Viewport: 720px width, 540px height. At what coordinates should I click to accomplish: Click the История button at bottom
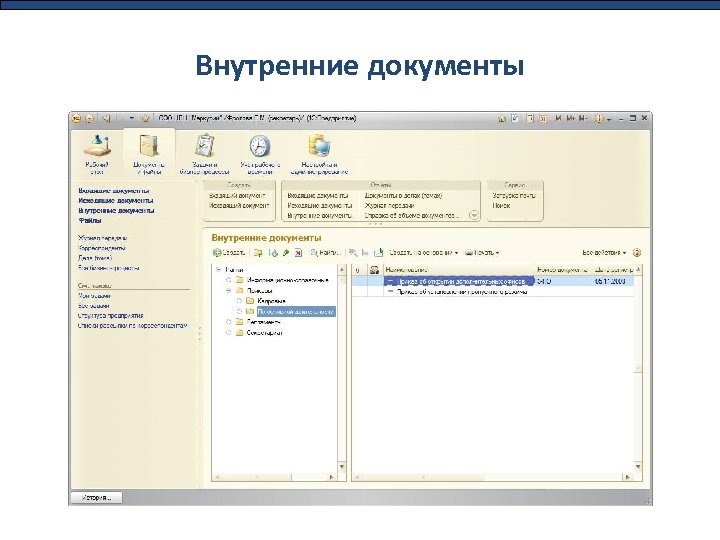point(96,498)
